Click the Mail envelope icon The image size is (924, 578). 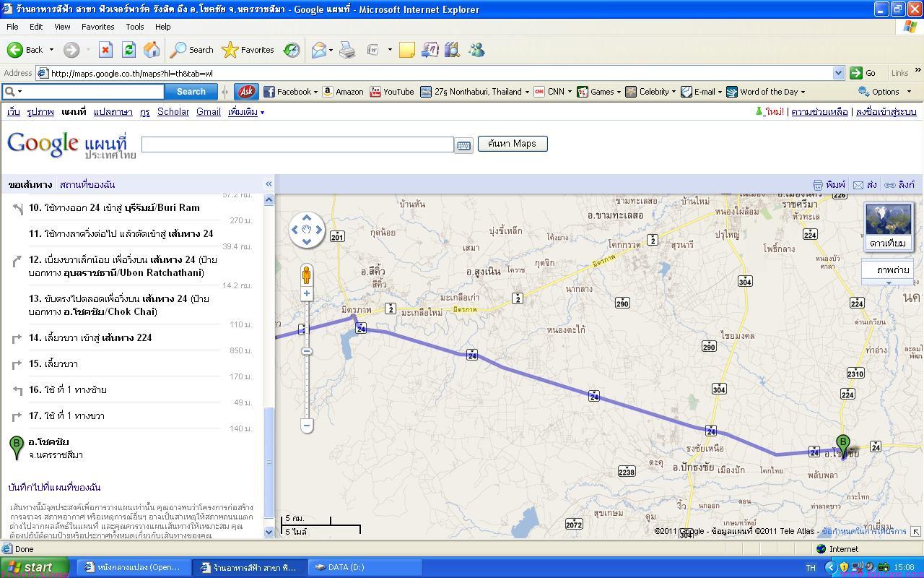click(x=318, y=50)
